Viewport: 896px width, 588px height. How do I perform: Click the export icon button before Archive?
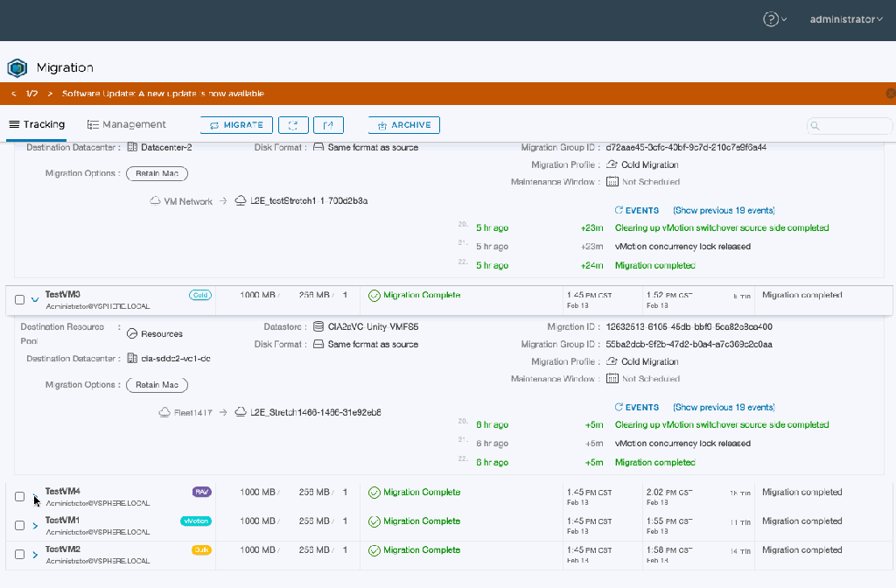[328, 125]
